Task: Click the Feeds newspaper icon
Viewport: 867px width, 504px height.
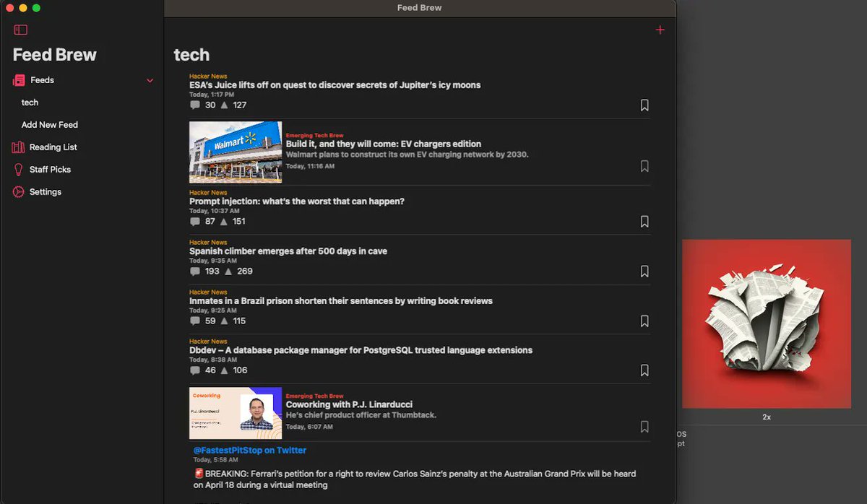Action: [18, 80]
